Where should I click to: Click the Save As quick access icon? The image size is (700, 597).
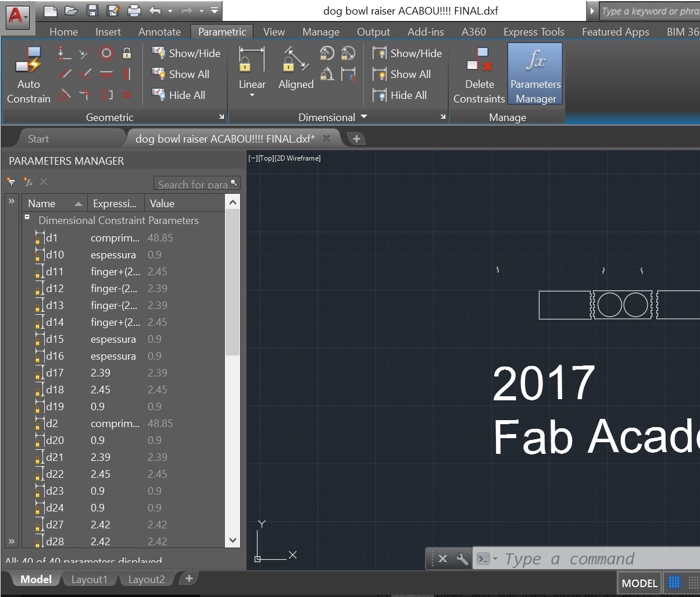(x=113, y=10)
